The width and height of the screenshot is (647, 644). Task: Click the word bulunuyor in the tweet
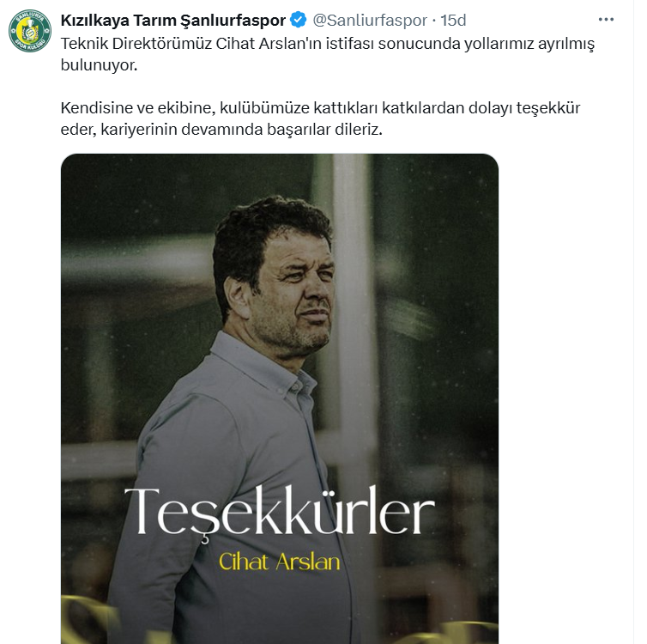tap(99, 64)
